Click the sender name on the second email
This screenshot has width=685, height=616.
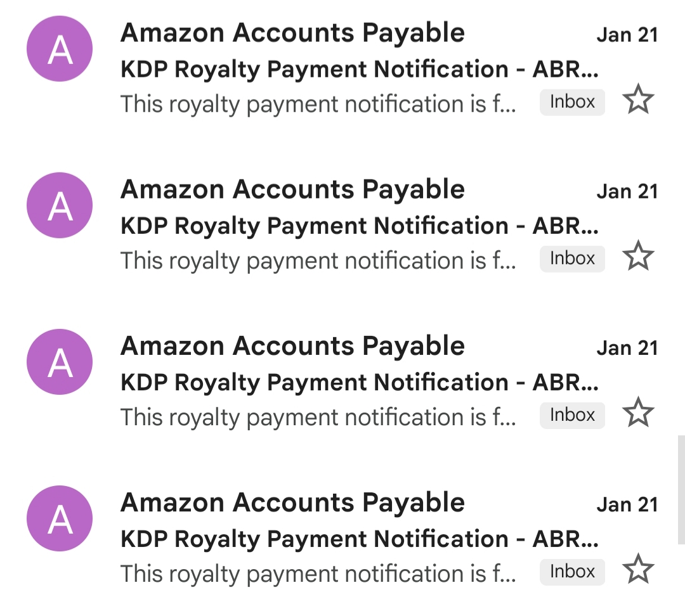point(292,189)
